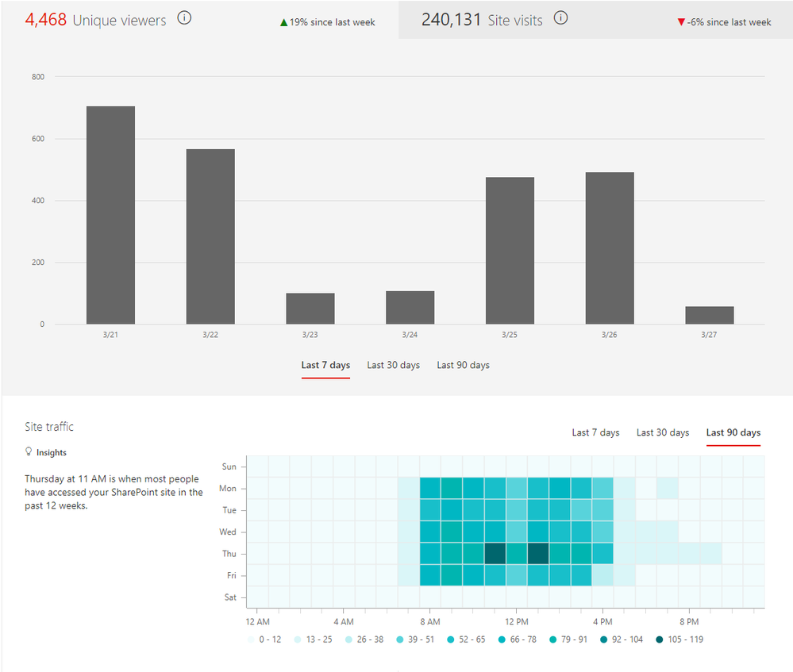
Task: Click the green up-arrow trend indicator
Action: tap(283, 22)
